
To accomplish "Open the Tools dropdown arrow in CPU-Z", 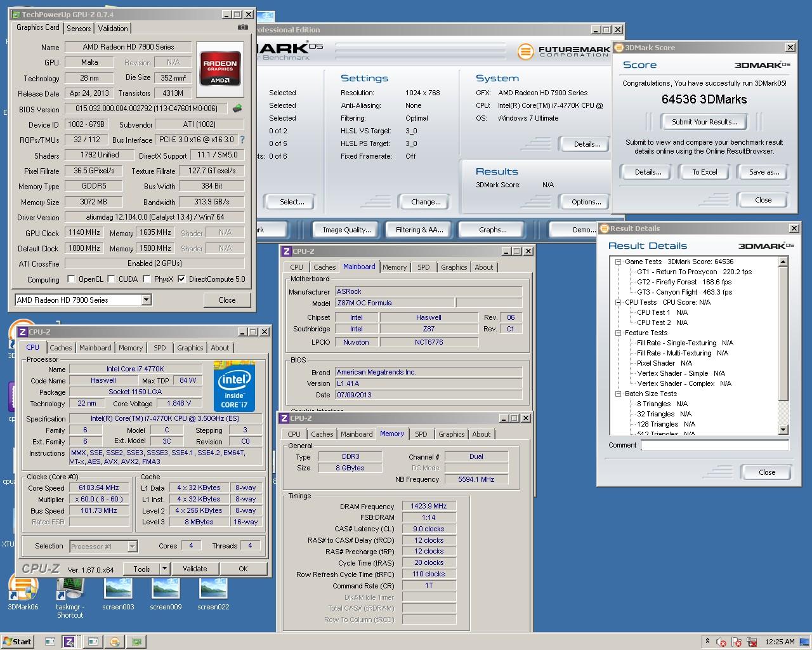I will (x=165, y=569).
